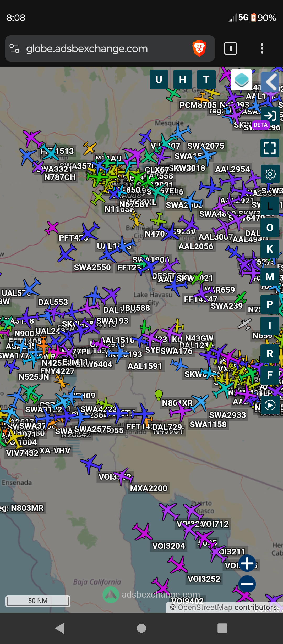Screen dimensions: 283x644
Task: Toggle the L labels button
Action: 270,206
